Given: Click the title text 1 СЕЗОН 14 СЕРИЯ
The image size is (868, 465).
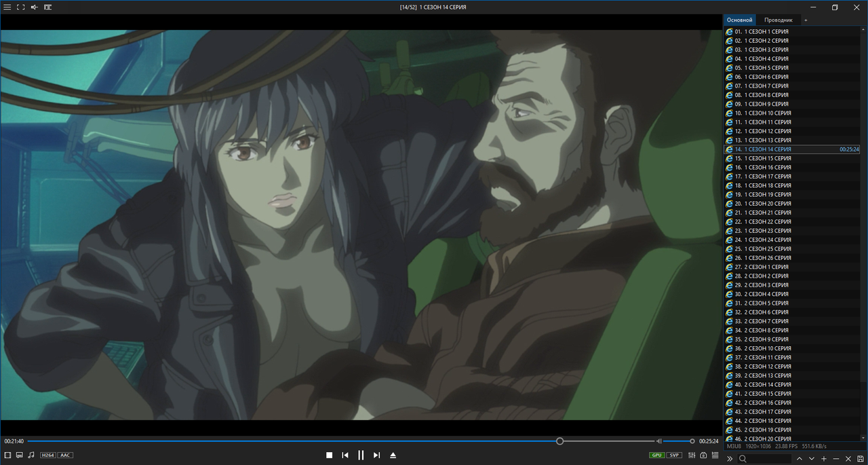Looking at the screenshot, I should click(443, 7).
